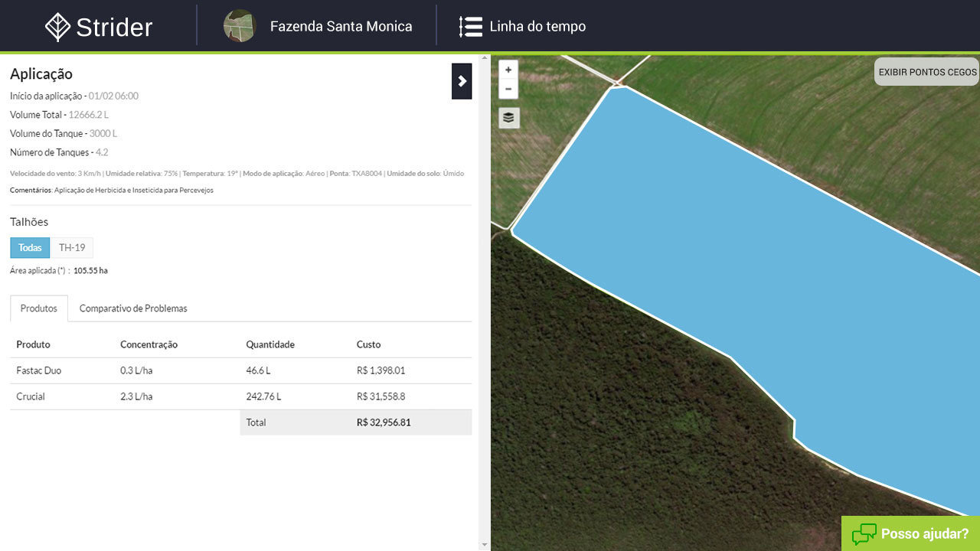Image resolution: width=980 pixels, height=551 pixels.
Task: Click the panel scrollbar up arrow
Action: 485,59
